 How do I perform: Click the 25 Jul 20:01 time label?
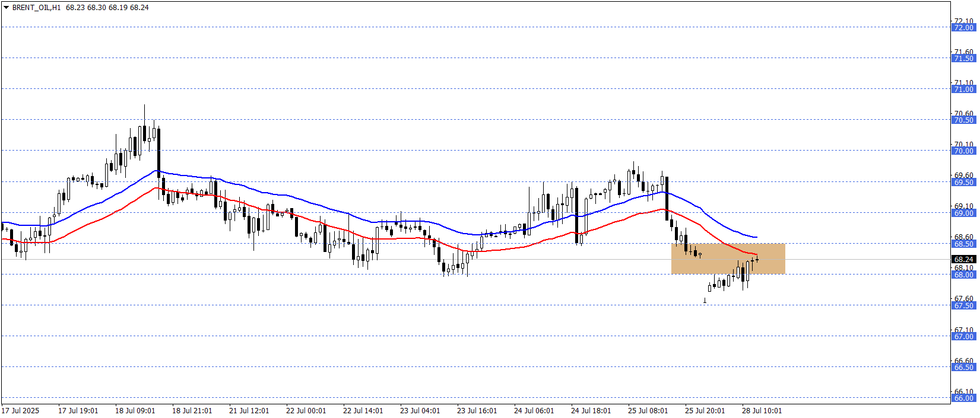coord(705,410)
